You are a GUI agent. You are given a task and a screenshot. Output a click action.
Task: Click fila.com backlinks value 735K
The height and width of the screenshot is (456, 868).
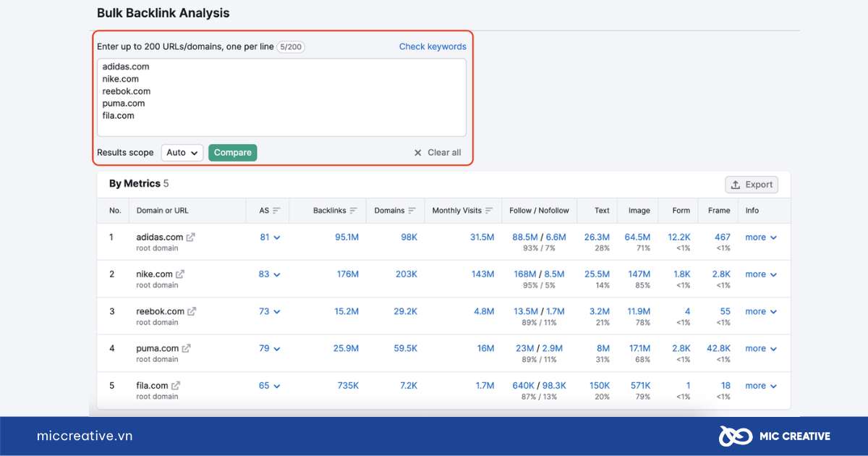[348, 385]
